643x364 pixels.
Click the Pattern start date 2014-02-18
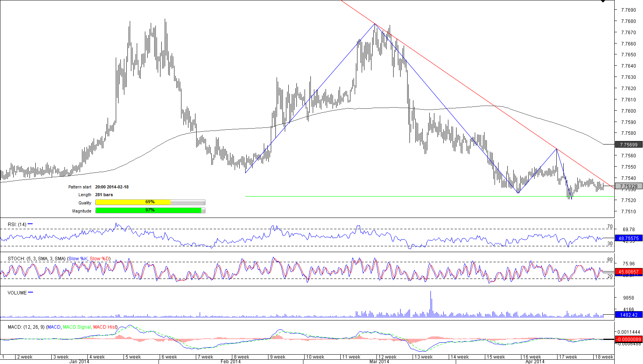[x=112, y=187]
